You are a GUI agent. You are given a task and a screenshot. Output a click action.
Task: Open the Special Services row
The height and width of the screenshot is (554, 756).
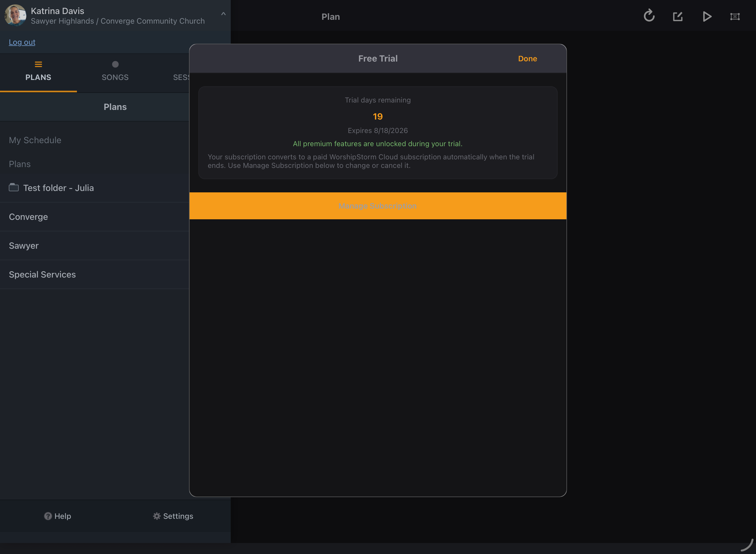tap(94, 274)
